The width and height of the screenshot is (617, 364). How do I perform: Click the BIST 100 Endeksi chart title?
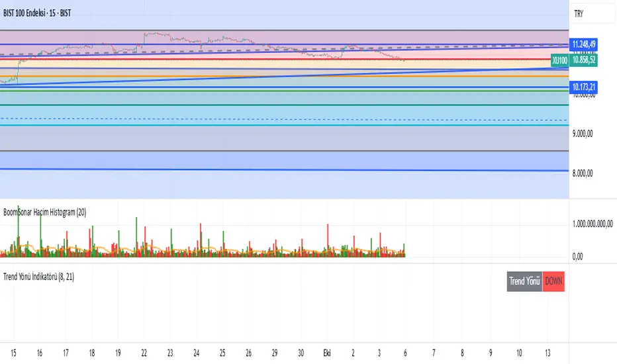click(x=37, y=13)
